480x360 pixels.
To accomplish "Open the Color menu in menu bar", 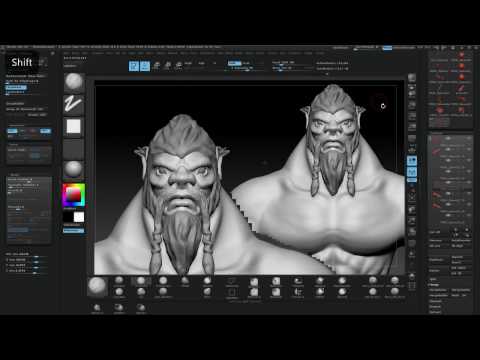I will click(85, 53).
